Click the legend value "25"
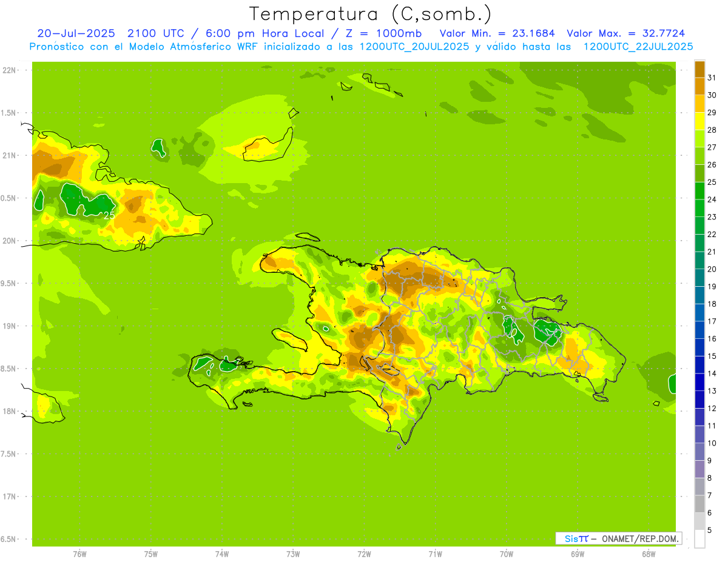This screenshot has height=562, width=728. point(712,182)
